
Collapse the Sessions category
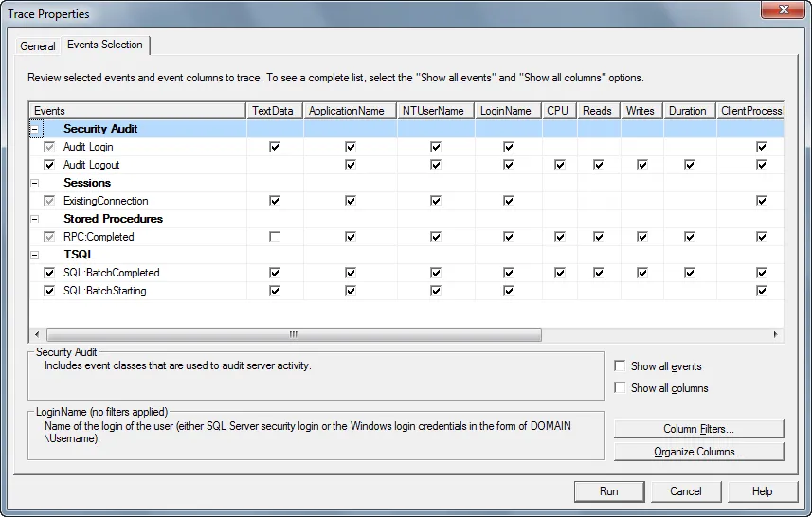pos(35,183)
